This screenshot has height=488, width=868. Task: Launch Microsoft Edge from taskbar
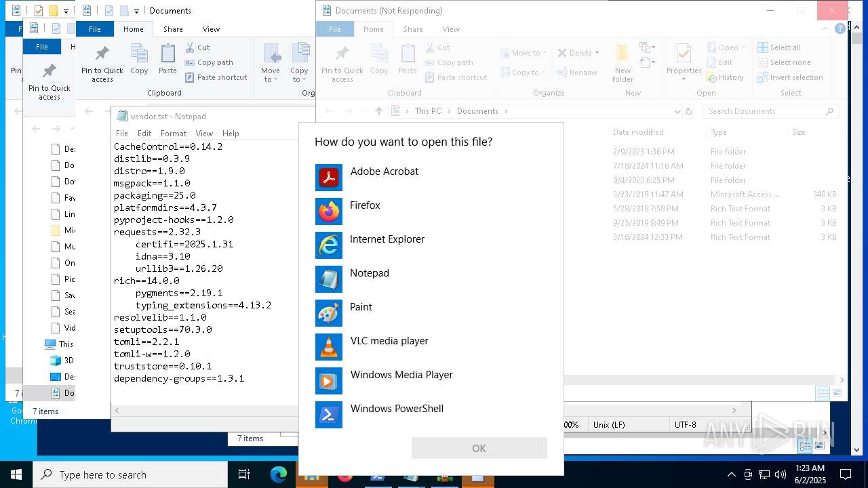click(x=279, y=474)
